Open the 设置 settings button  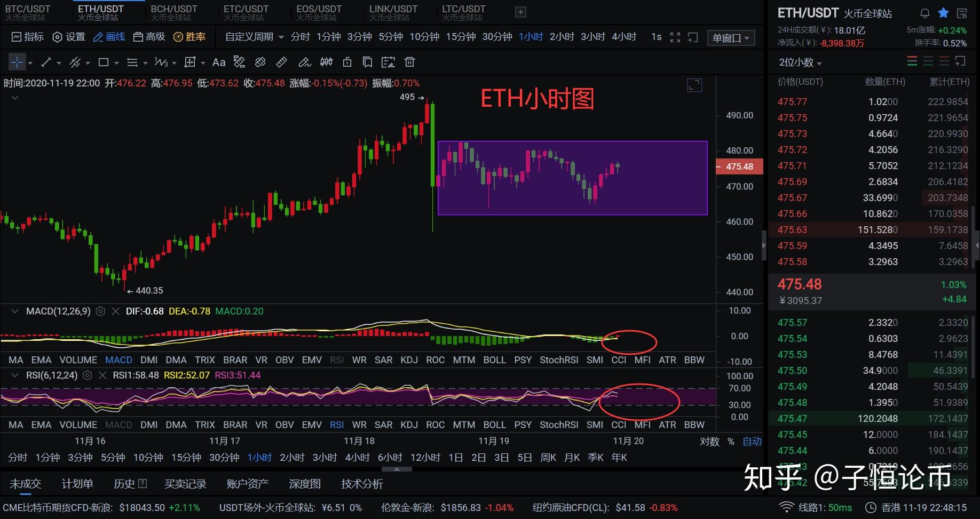pyautogui.click(x=69, y=37)
